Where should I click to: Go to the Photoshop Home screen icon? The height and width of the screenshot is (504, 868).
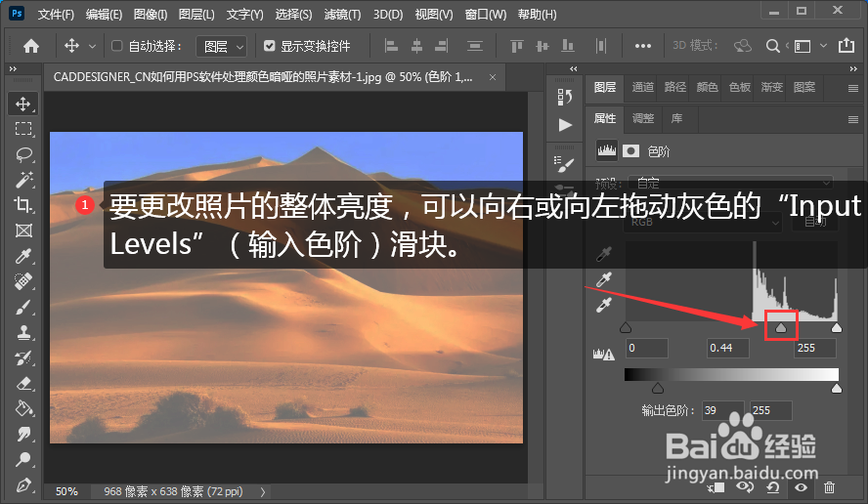(x=31, y=46)
